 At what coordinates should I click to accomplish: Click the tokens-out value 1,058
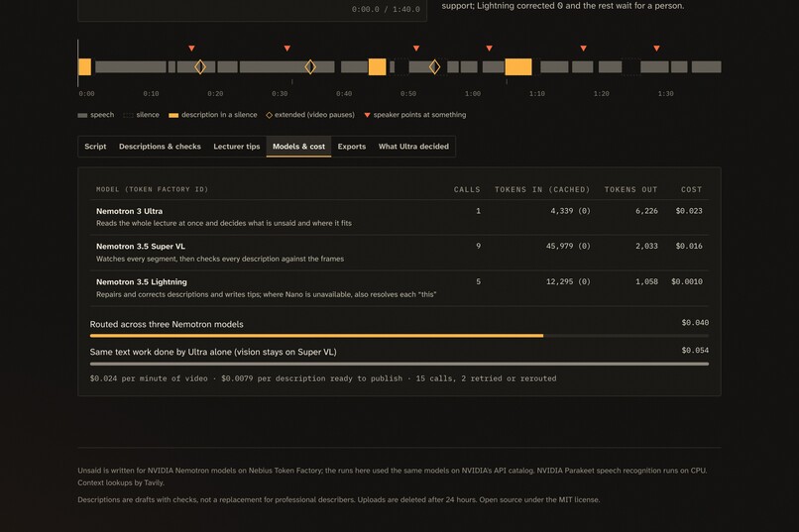(646, 281)
